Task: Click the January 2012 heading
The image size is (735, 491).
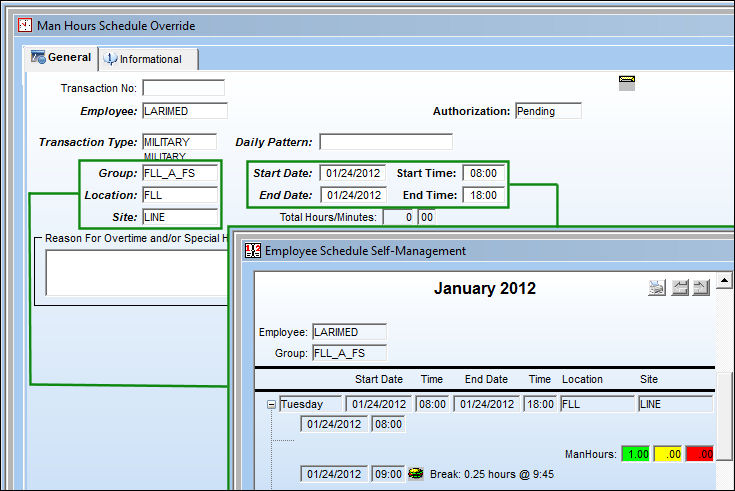Action: tap(485, 288)
